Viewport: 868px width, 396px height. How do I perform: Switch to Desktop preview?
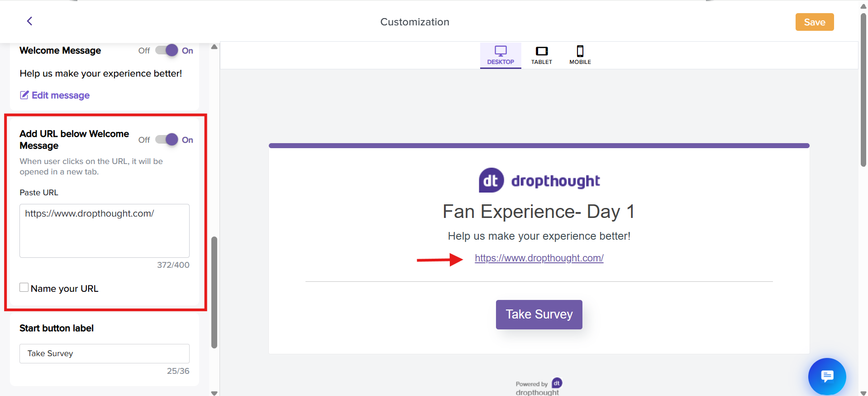[500, 55]
